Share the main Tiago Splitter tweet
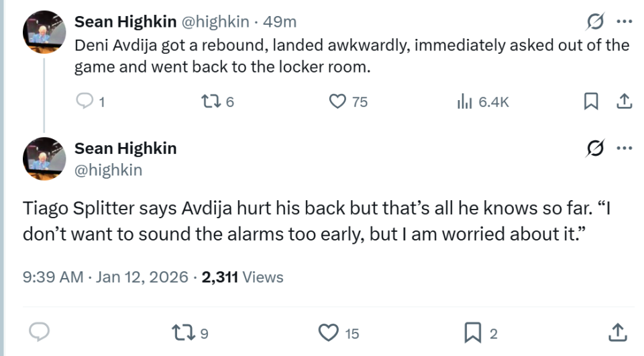Image resolution: width=644 pixels, height=356 pixels. [x=617, y=331]
